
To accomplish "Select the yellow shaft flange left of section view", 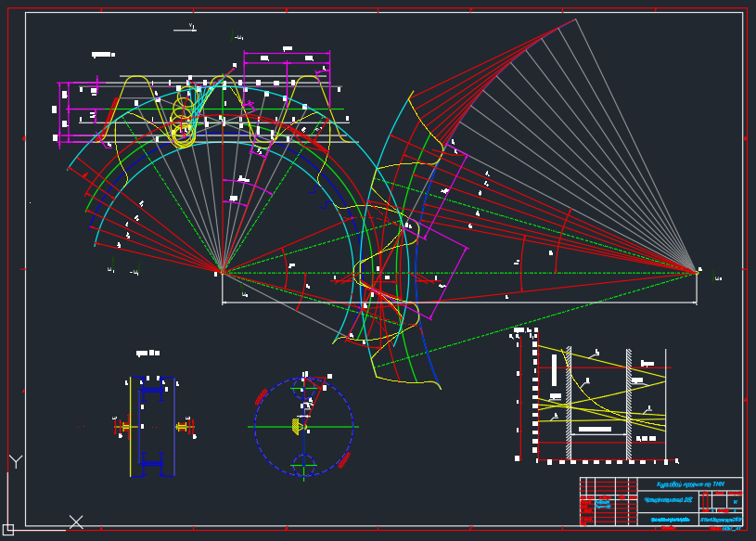I will point(122,427).
